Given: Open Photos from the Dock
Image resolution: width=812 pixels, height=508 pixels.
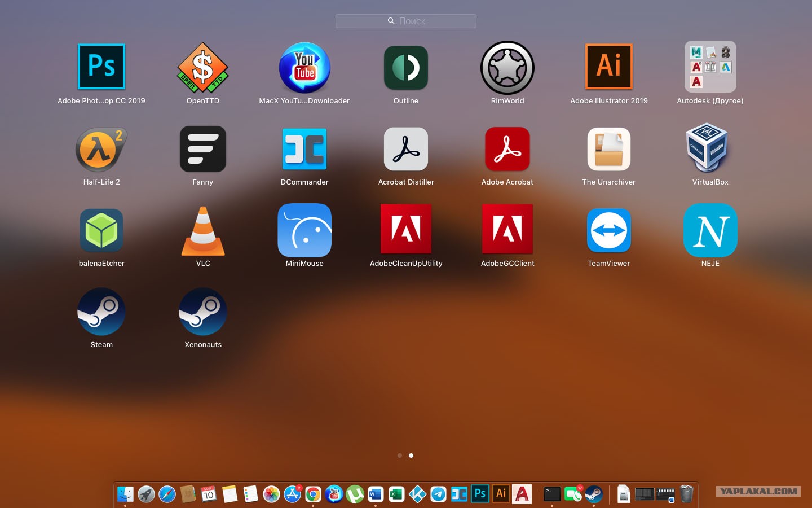Looking at the screenshot, I should (271, 494).
